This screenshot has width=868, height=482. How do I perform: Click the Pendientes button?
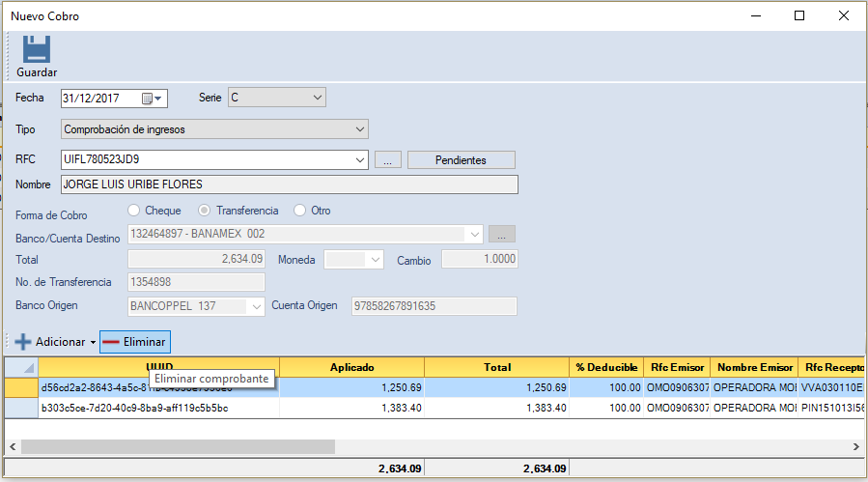tap(461, 160)
